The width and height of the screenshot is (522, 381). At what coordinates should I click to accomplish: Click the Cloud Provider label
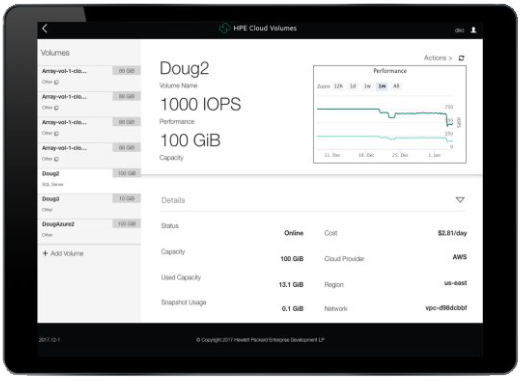(x=344, y=259)
